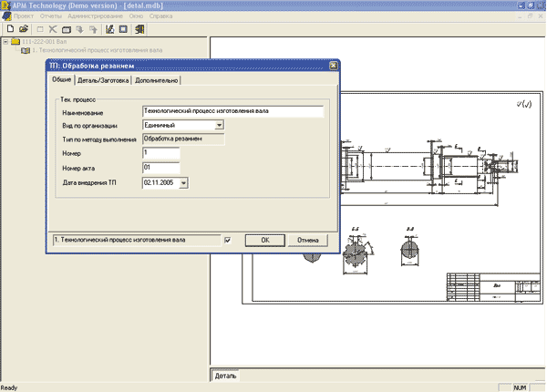Screen dimensions: 547x392
Task: Click the Cut scissors toolbar icon
Action: [53, 29]
